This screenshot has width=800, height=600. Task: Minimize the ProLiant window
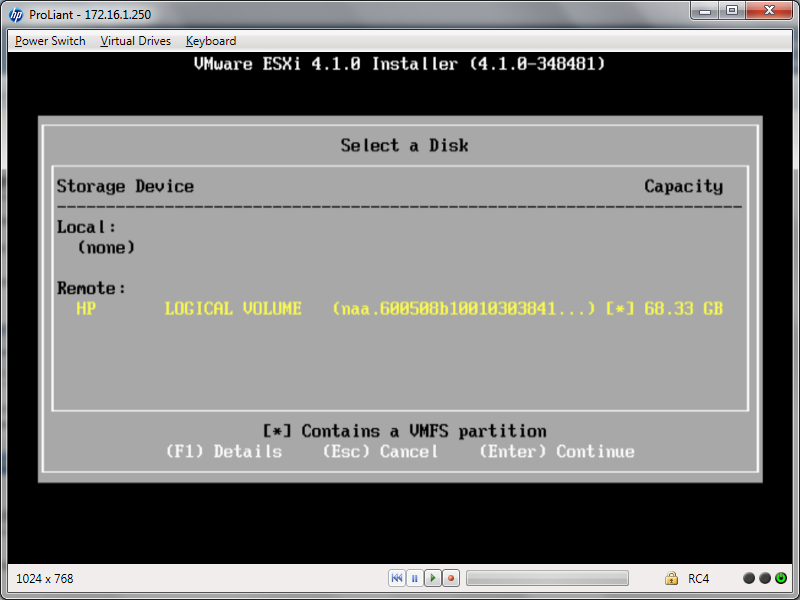point(705,10)
